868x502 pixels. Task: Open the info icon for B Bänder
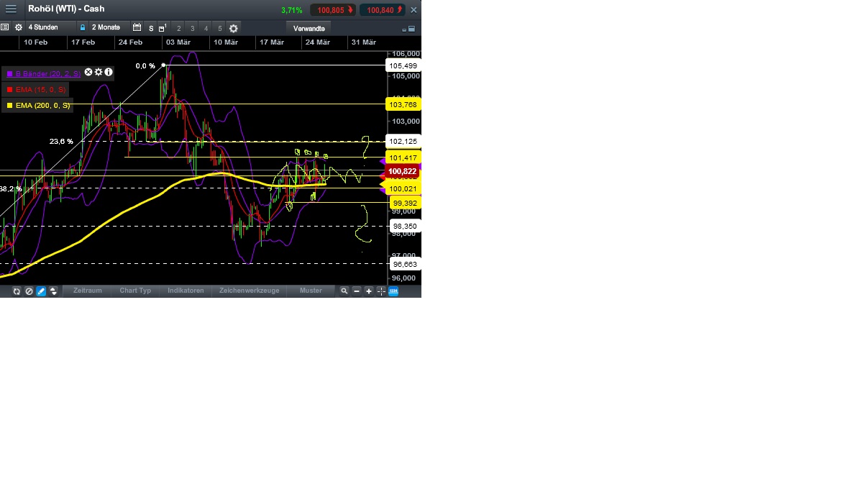pyautogui.click(x=108, y=73)
